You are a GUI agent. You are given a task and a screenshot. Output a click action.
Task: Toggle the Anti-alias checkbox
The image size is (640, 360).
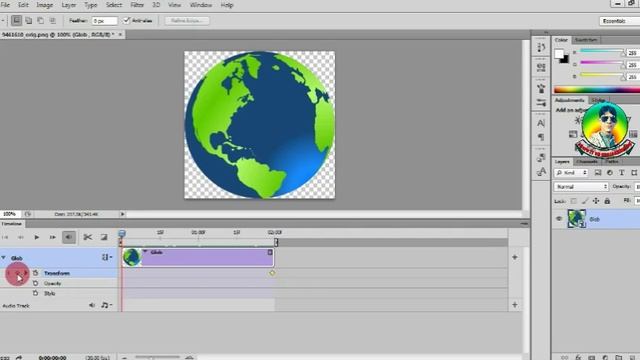pyautogui.click(x=127, y=20)
